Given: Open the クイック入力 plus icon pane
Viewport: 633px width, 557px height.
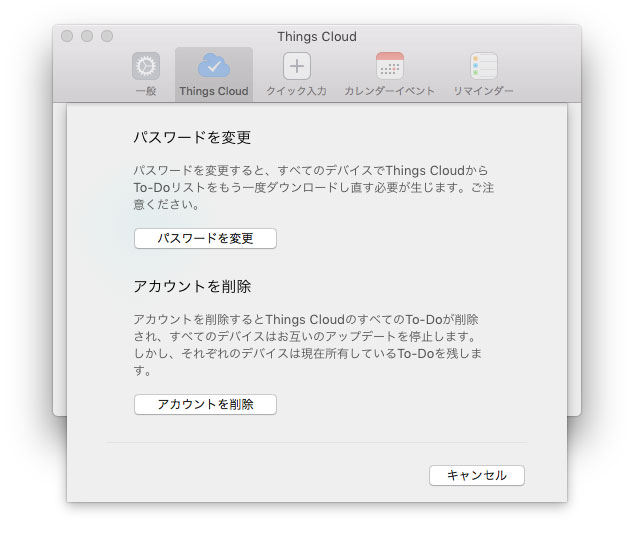Looking at the screenshot, I should pyautogui.click(x=297, y=66).
